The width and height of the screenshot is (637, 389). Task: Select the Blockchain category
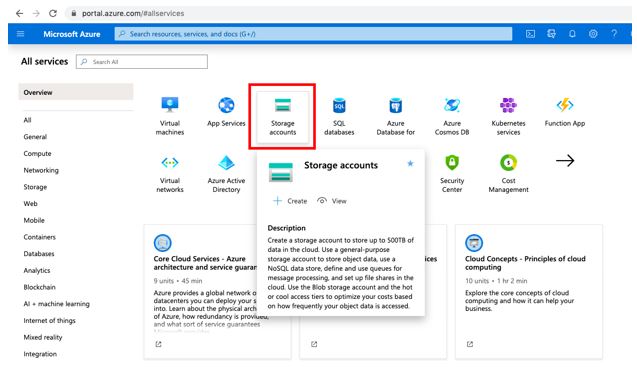coord(39,287)
